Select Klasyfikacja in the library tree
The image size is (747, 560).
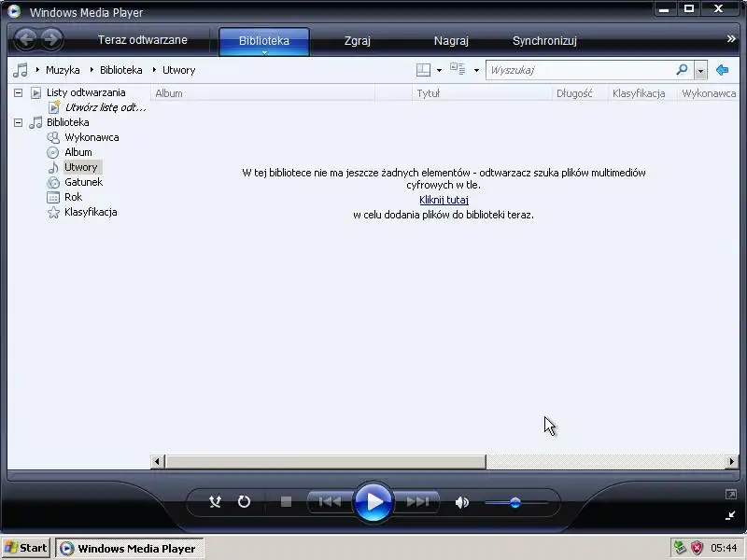click(x=91, y=212)
